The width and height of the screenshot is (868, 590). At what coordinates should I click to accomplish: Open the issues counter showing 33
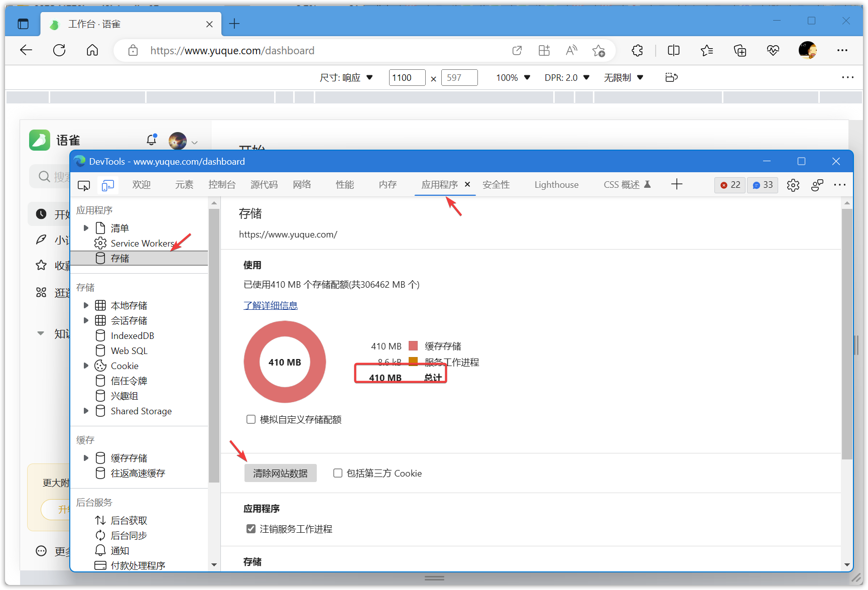coord(762,185)
